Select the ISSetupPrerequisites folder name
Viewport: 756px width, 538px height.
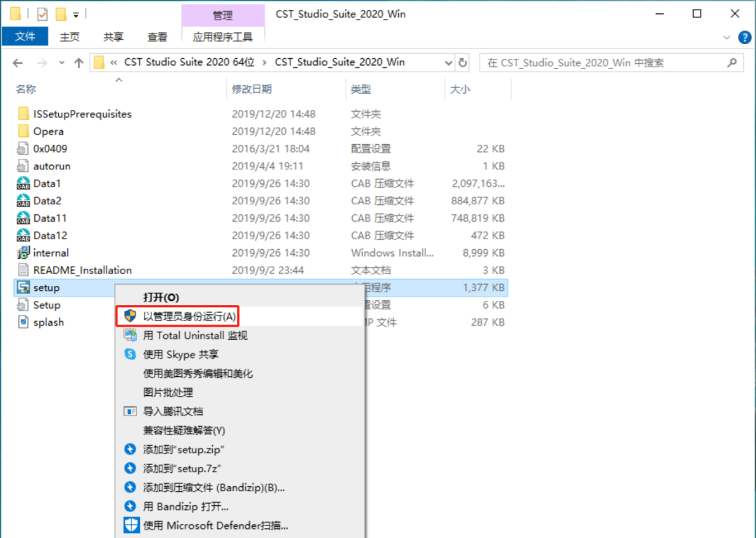point(83,114)
